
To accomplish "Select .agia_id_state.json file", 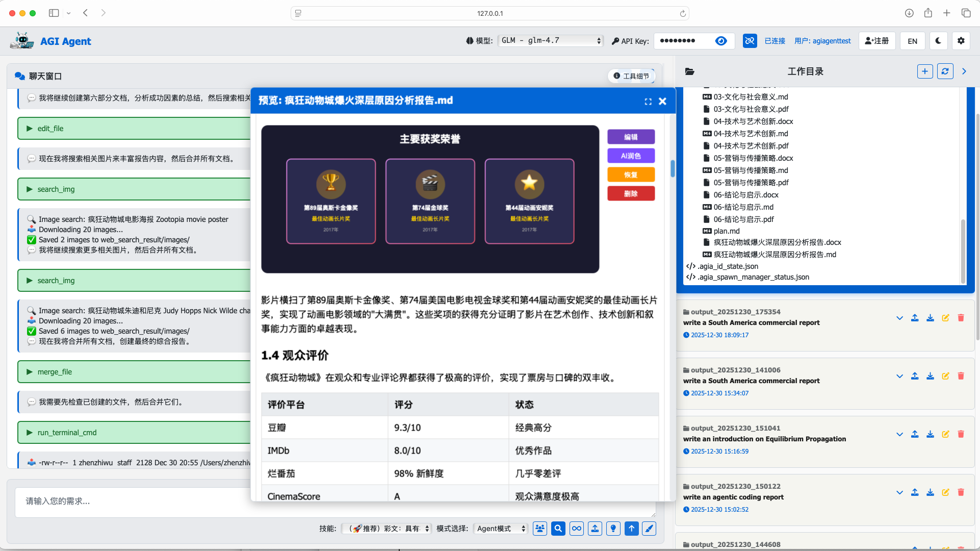I will coord(728,266).
